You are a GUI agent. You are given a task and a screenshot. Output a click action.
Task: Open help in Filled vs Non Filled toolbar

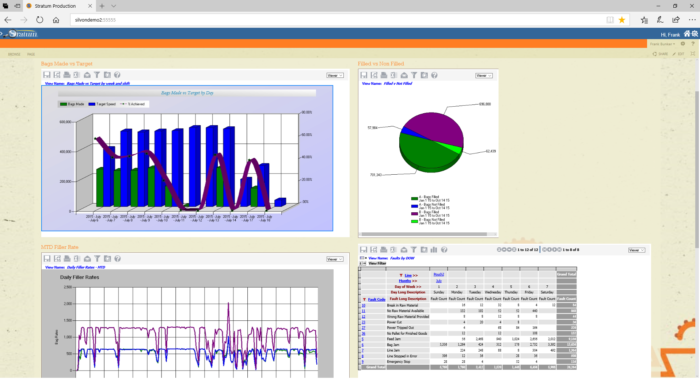coord(434,75)
